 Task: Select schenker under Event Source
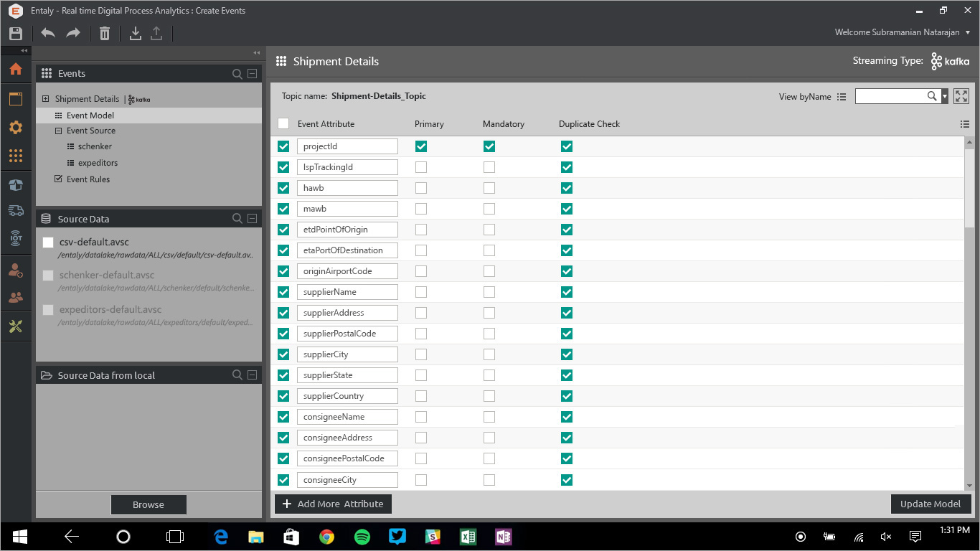tap(95, 146)
